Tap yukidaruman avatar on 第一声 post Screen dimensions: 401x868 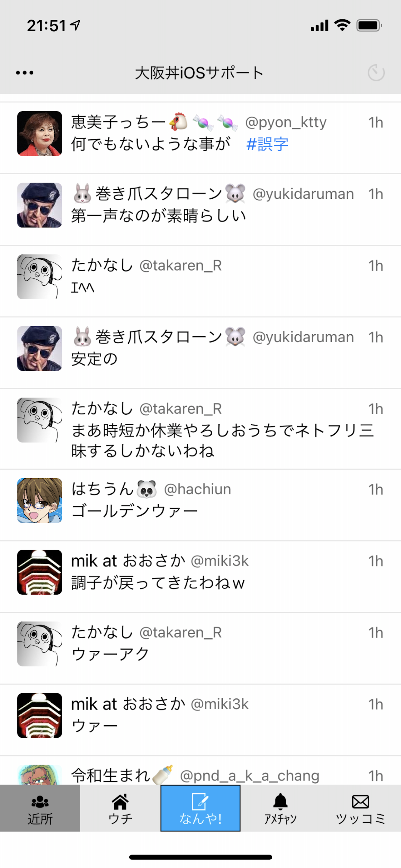click(39, 205)
